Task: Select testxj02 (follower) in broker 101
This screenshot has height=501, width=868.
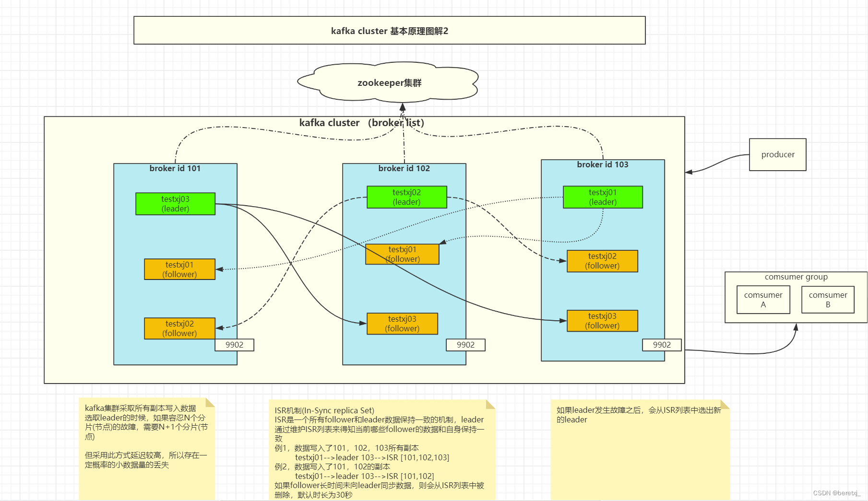Action: (179, 328)
